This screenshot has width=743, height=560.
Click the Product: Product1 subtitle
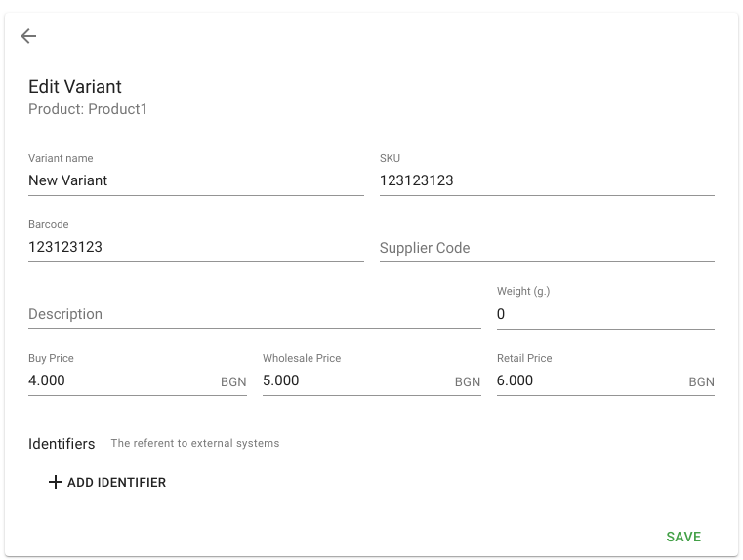[88, 109]
